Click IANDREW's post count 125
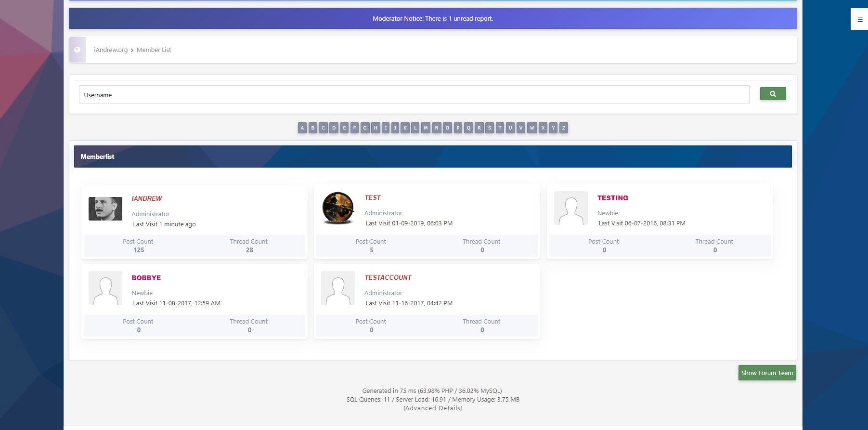868x430 pixels. click(139, 250)
